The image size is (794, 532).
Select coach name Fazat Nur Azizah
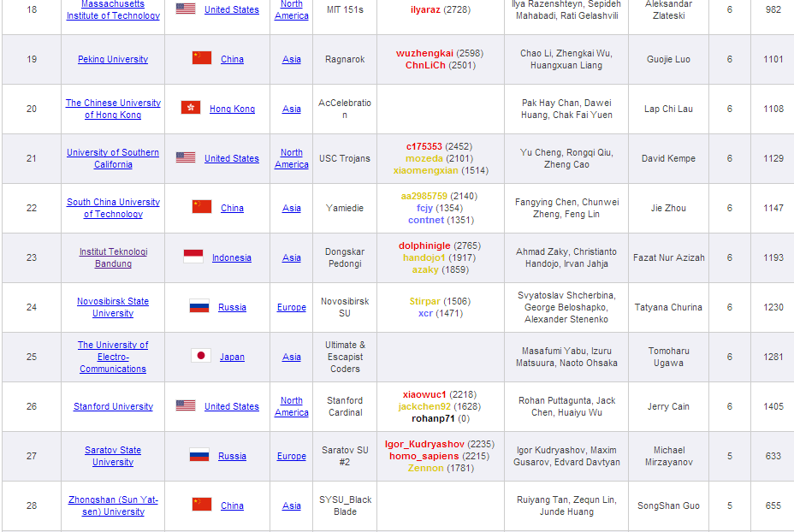(x=668, y=257)
